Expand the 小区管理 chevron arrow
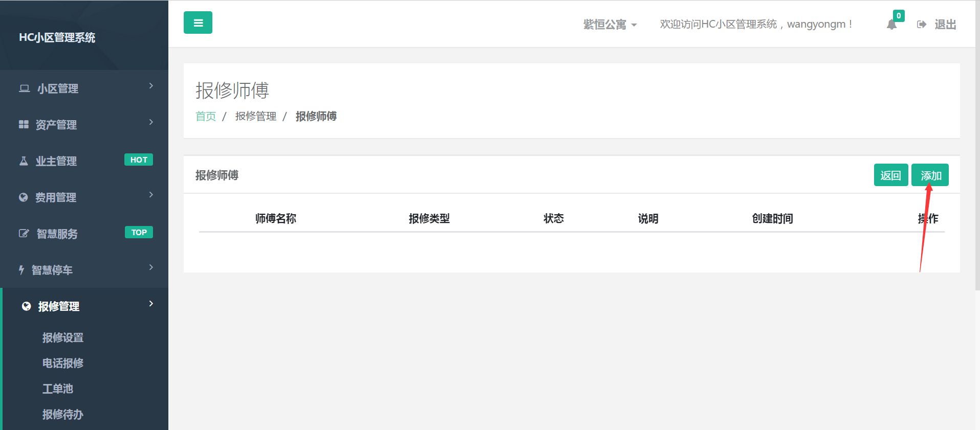Image resolution: width=980 pixels, height=430 pixels. (151, 86)
